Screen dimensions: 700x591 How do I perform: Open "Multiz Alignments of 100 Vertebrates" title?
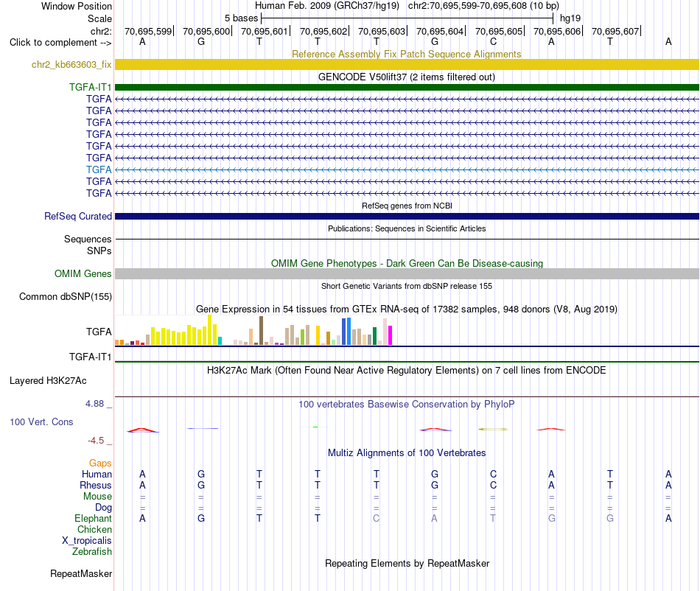pyautogui.click(x=406, y=452)
